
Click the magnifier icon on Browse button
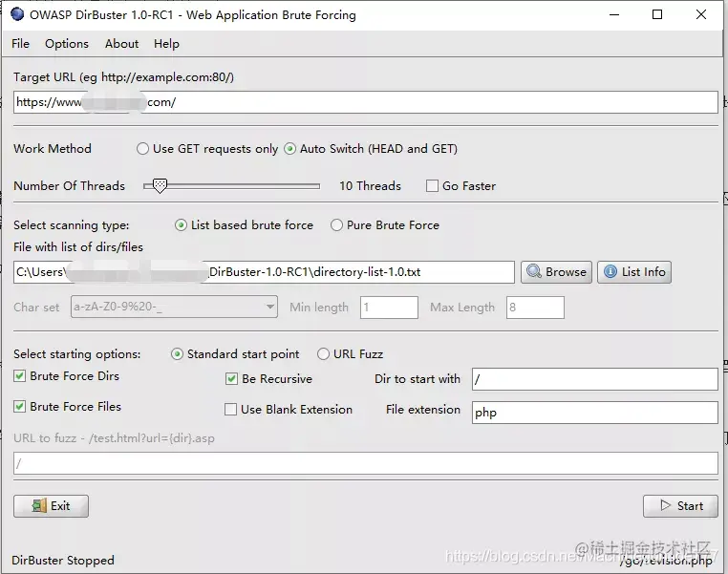tap(534, 271)
